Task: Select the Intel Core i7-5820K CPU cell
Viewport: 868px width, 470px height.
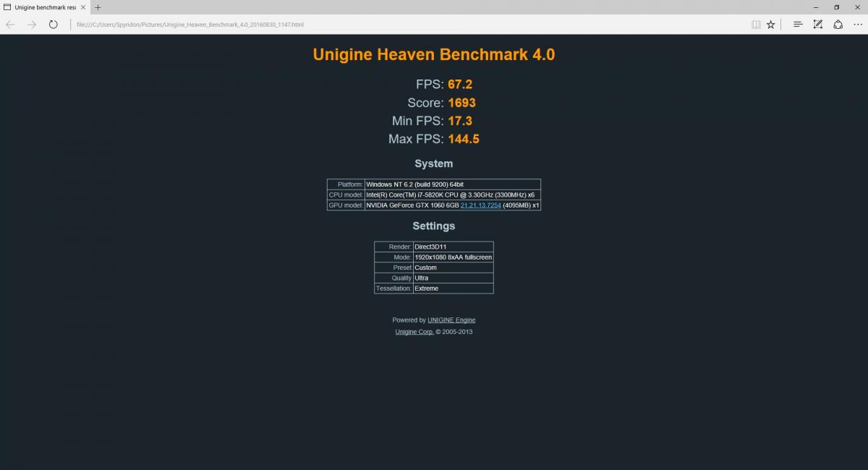Action: pos(452,195)
